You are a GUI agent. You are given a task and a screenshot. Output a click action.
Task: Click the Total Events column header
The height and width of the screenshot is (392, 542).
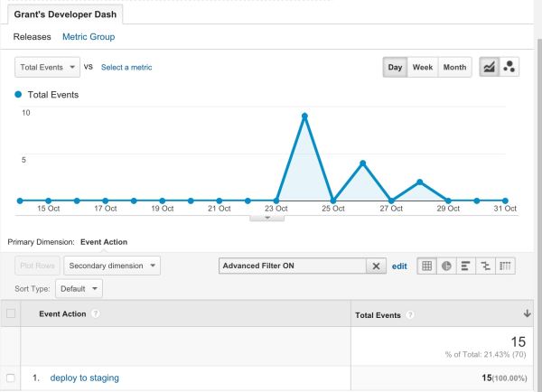pyautogui.click(x=378, y=315)
